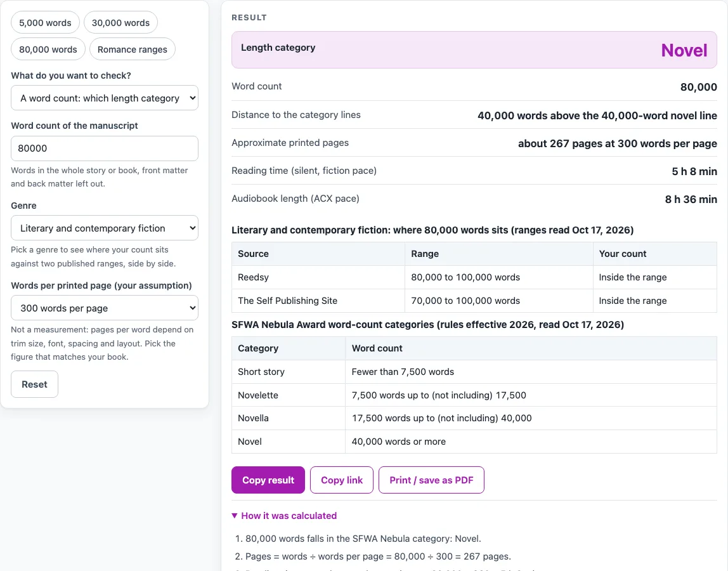
Task: Click the '80,000 to 100,000 words' range cell
Action: pyautogui.click(x=499, y=277)
